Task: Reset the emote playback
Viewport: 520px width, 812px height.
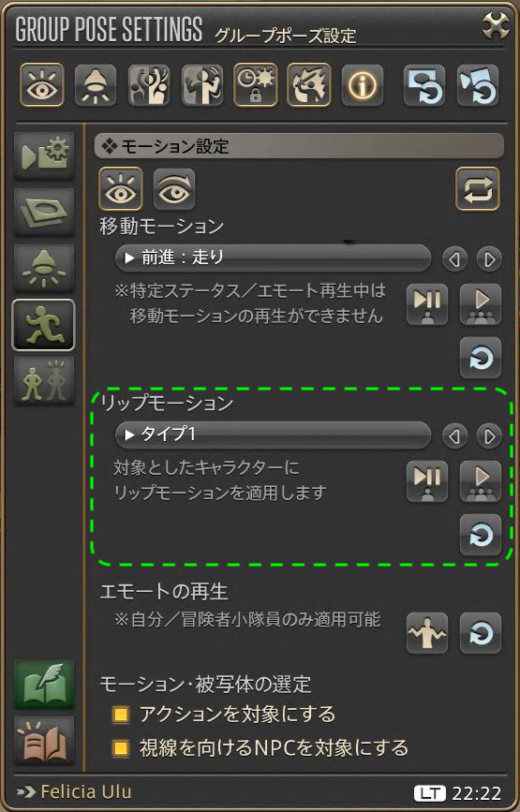Action: (481, 633)
